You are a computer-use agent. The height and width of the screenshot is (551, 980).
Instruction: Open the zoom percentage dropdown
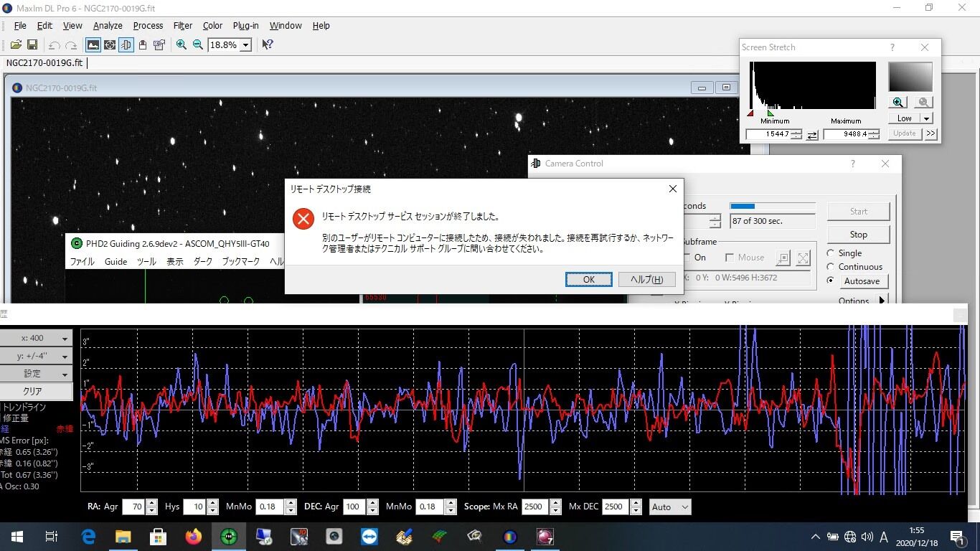[x=245, y=44]
